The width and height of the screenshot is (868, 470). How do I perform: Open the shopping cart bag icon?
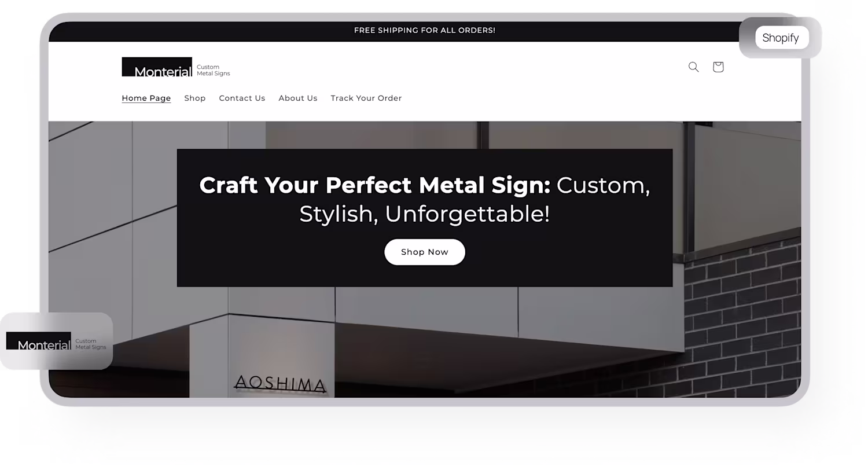[x=718, y=67]
